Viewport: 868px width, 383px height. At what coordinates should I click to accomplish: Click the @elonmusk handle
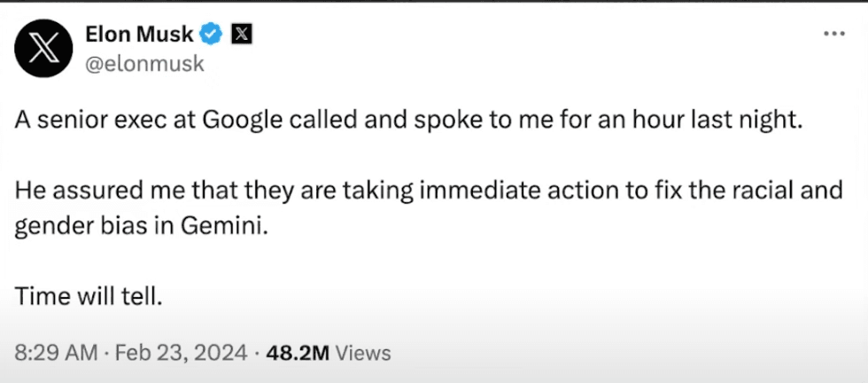[144, 63]
